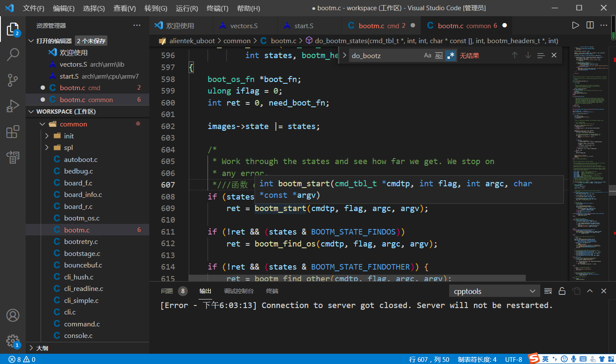Open the cpptools output channel dropdown
The width and height of the screenshot is (616, 364).
pos(495,291)
